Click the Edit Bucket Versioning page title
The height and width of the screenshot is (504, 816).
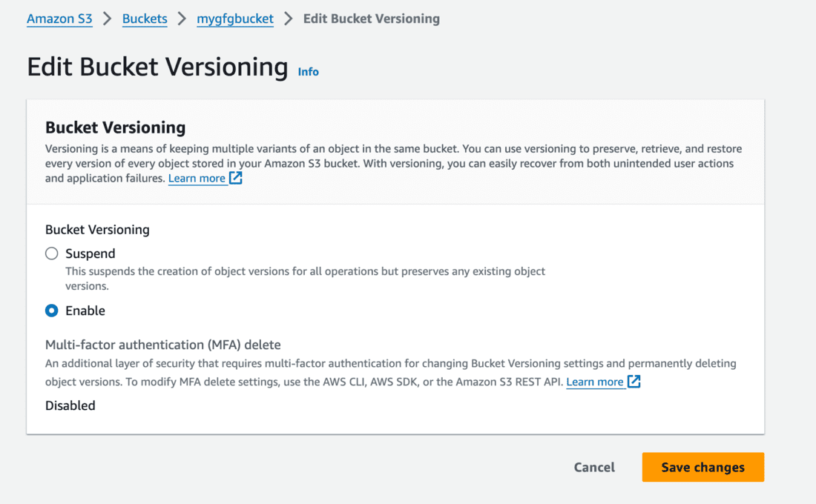coord(157,67)
